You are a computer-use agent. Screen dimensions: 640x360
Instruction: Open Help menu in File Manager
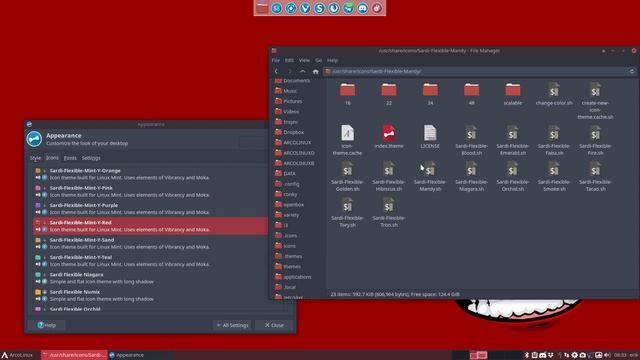333,60
